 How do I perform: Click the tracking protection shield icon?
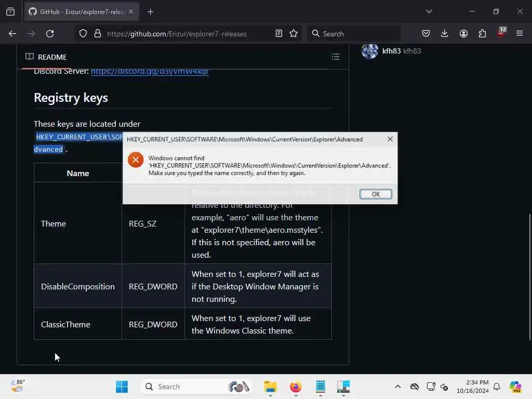coord(83,34)
